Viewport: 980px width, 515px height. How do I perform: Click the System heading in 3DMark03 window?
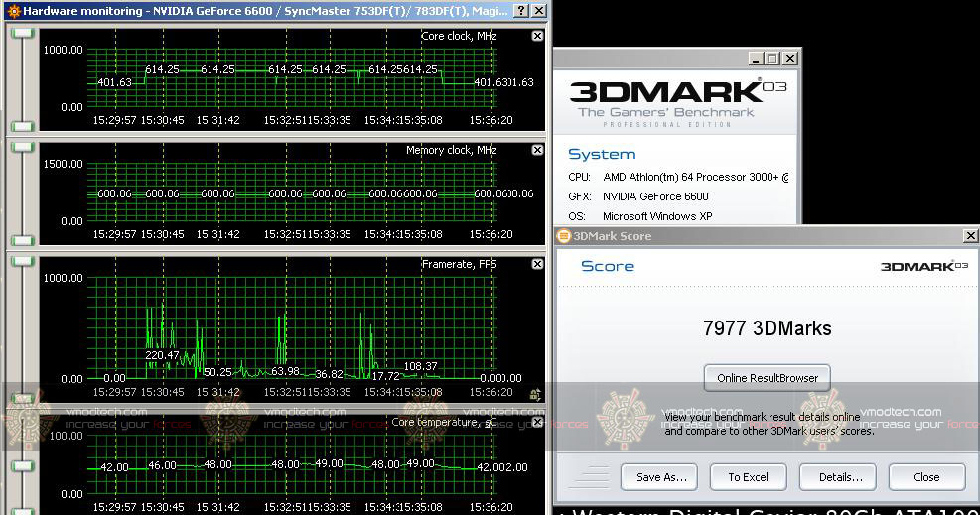(602, 154)
